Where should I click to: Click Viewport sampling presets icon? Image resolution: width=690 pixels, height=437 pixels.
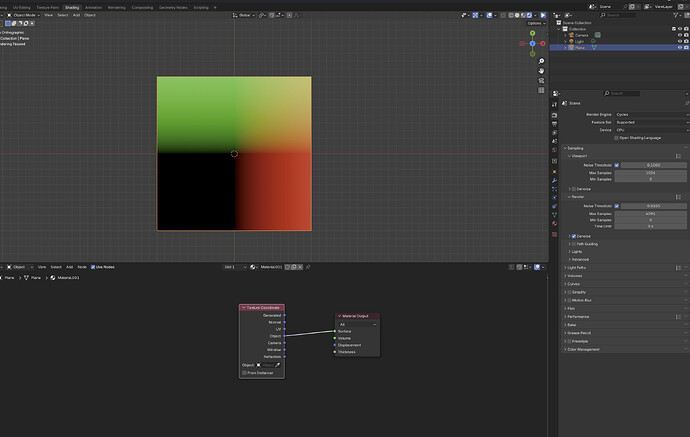pyautogui.click(x=678, y=156)
